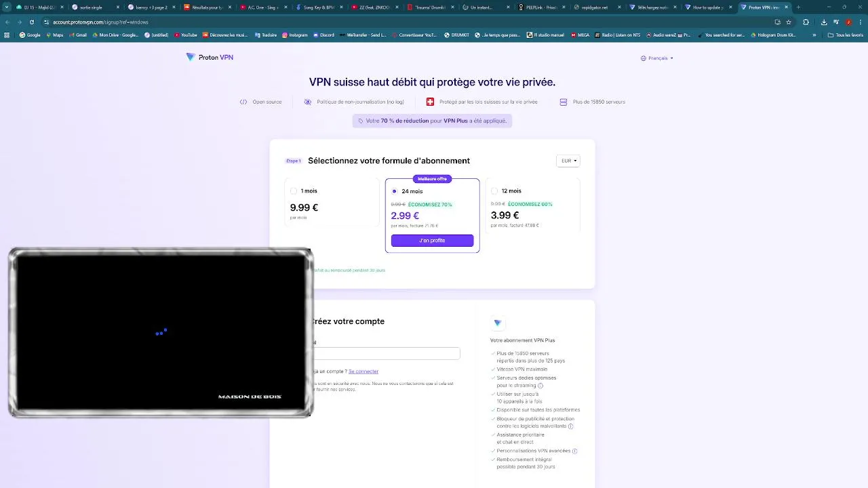Open the Tous les favoris folder
Image resolution: width=868 pixels, height=488 pixels.
[845, 35]
